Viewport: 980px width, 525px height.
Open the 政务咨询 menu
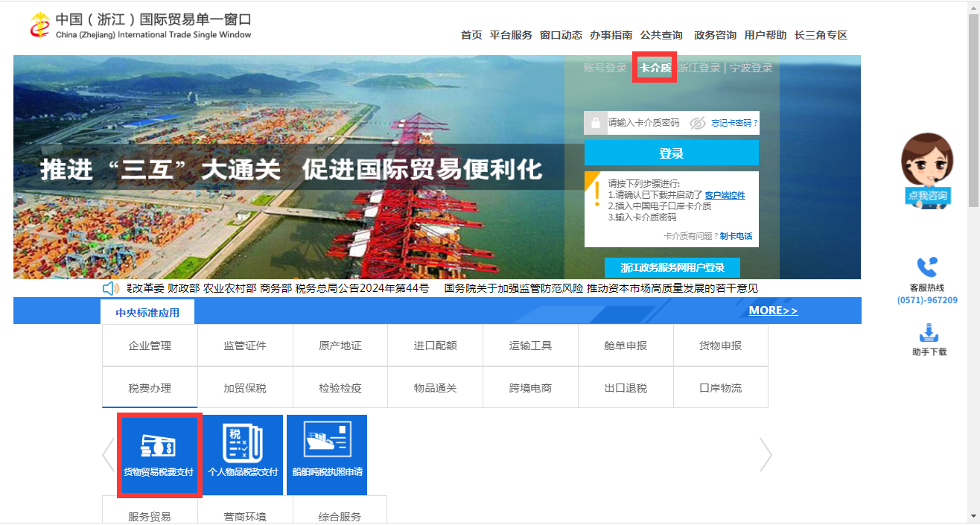715,35
